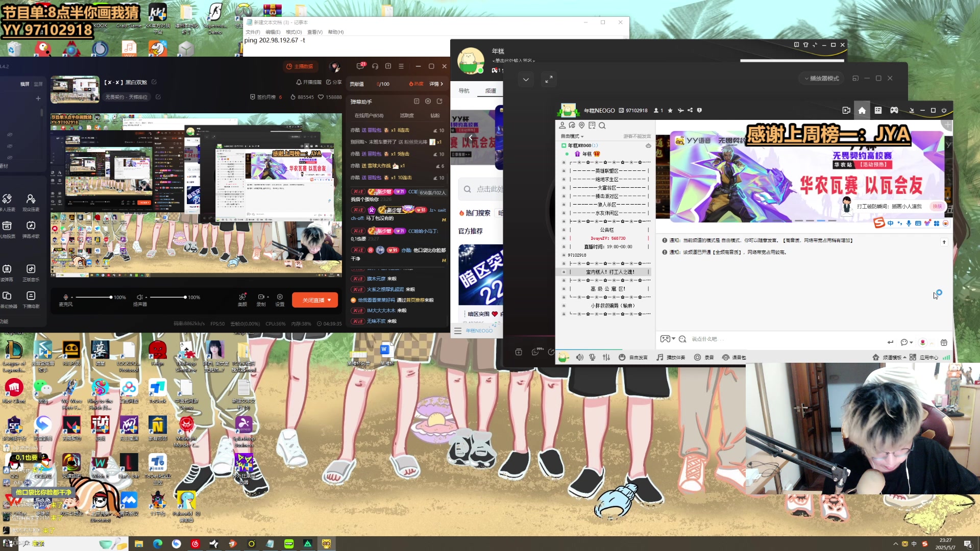The width and height of the screenshot is (980, 551).
Task: Click 播放伴奏 in YY bottom bar
Action: point(671,358)
